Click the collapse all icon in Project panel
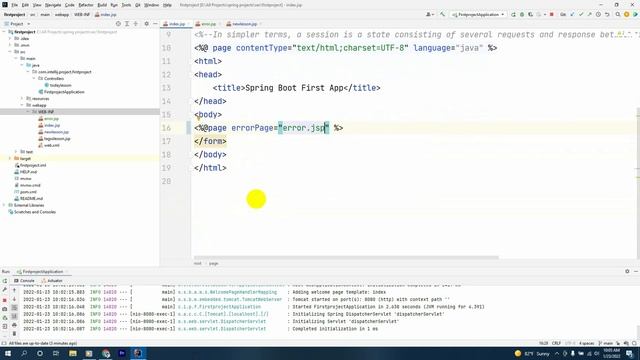 pos(136,24)
